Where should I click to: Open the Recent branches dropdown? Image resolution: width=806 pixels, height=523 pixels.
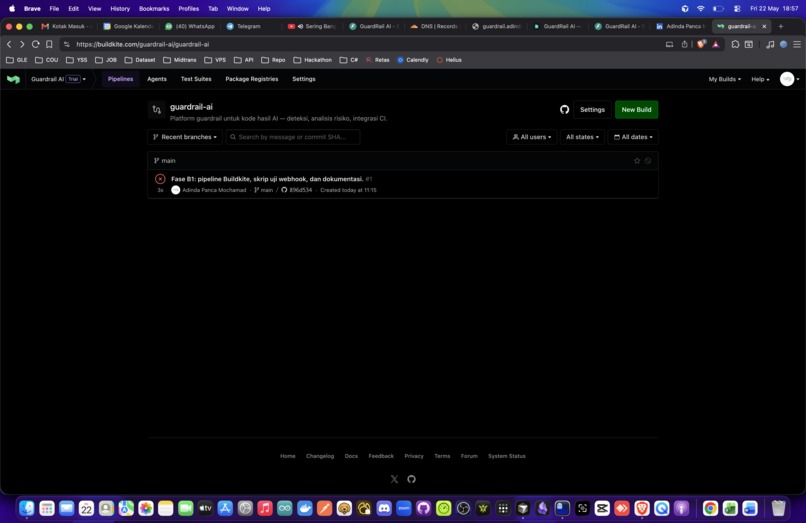[185, 137]
